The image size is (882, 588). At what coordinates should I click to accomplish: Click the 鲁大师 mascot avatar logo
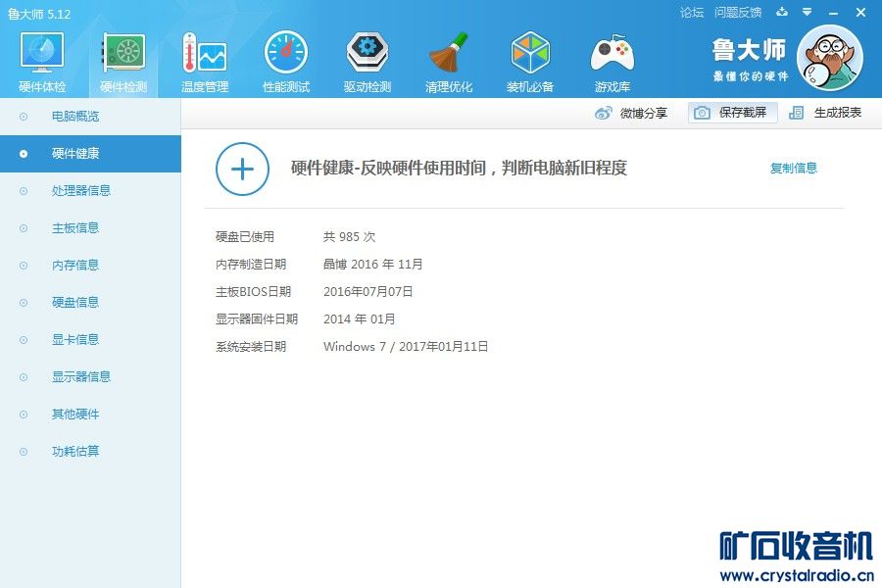(830, 58)
